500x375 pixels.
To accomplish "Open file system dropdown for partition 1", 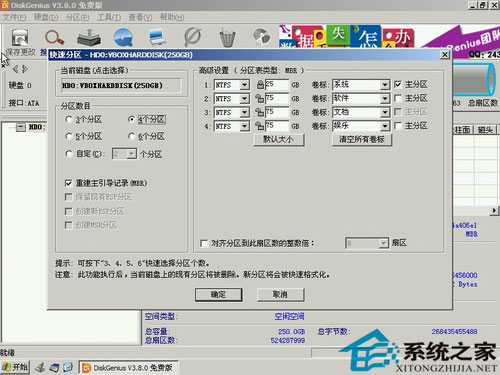I will pos(244,85).
